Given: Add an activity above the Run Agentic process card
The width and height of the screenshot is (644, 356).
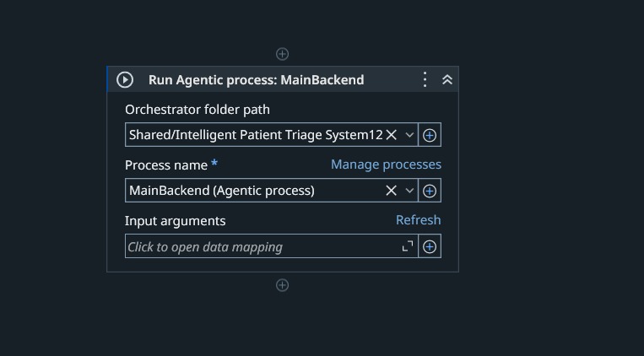Looking at the screenshot, I should [x=282, y=54].
